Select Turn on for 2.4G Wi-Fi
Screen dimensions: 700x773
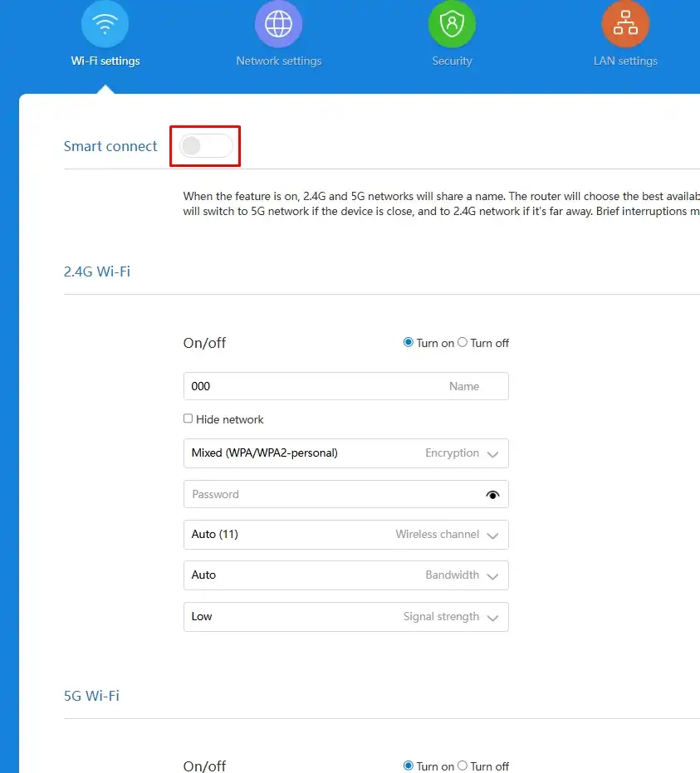(x=409, y=343)
